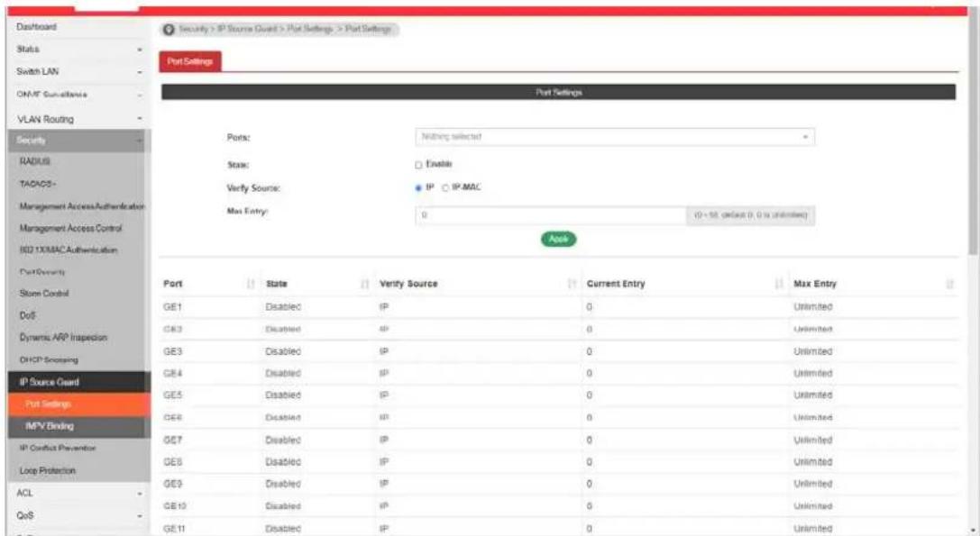
Task: Open TACACS+ settings
Action: tap(38, 184)
